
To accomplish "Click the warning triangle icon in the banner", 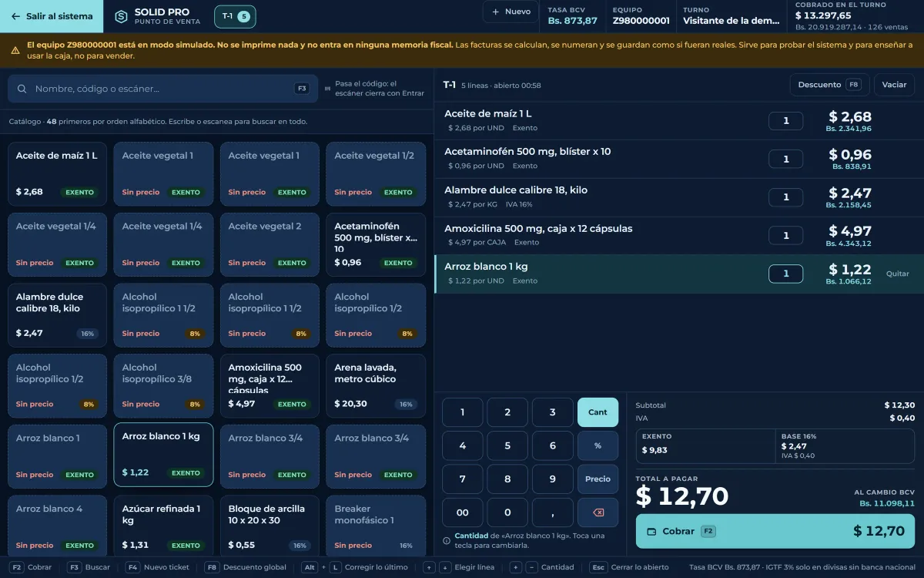I will coord(15,50).
